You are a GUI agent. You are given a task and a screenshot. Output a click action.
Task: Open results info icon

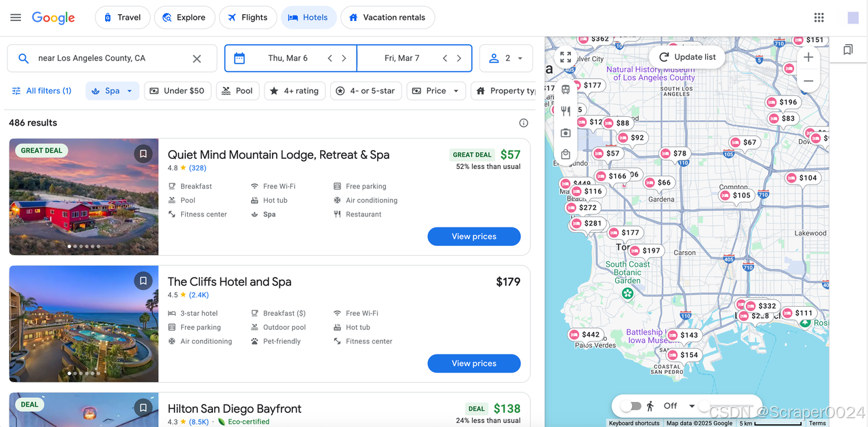tap(524, 123)
